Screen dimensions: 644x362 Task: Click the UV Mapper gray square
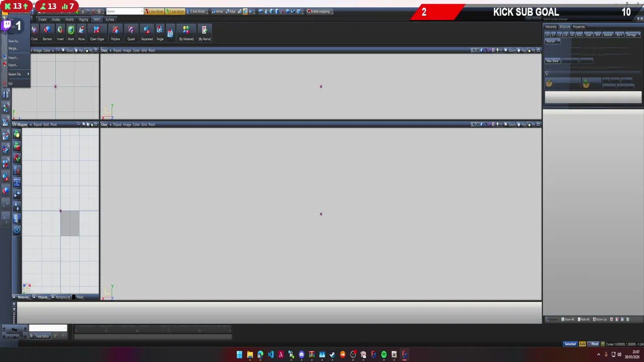[x=70, y=223]
